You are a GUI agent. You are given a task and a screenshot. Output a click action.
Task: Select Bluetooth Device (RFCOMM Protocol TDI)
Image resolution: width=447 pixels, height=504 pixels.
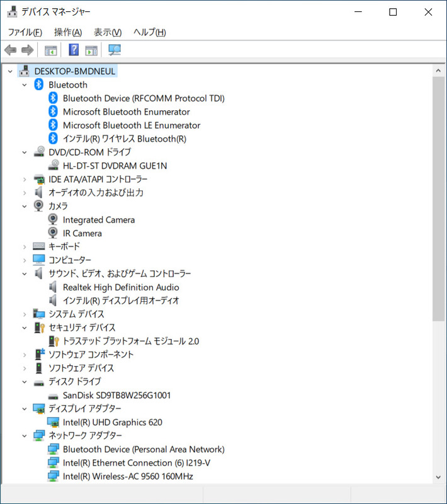(x=144, y=98)
